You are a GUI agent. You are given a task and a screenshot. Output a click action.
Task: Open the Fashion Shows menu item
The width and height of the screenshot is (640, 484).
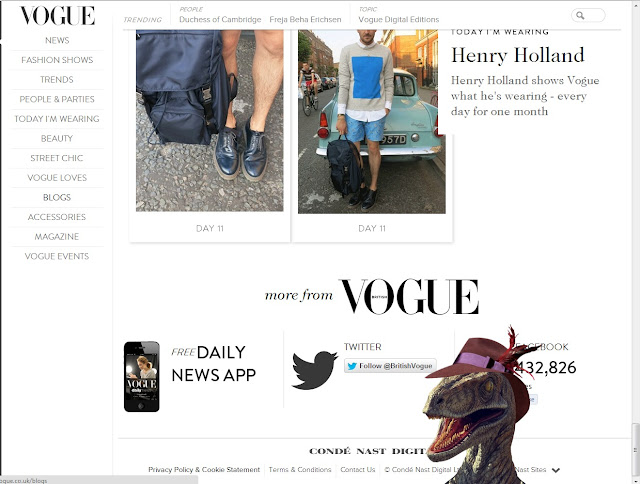57,60
